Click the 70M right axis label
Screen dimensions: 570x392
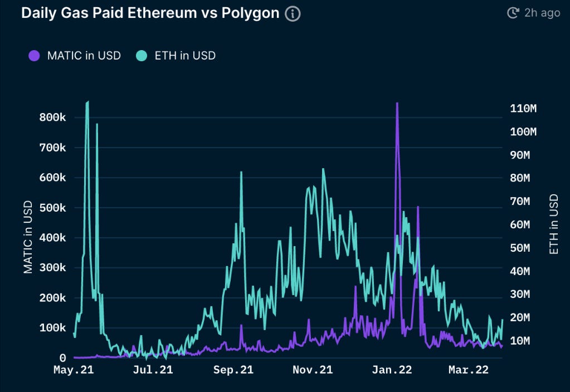point(520,201)
